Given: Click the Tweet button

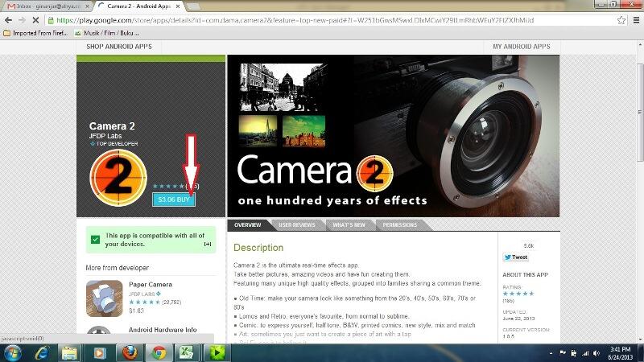Looking at the screenshot, I should pos(515,257).
